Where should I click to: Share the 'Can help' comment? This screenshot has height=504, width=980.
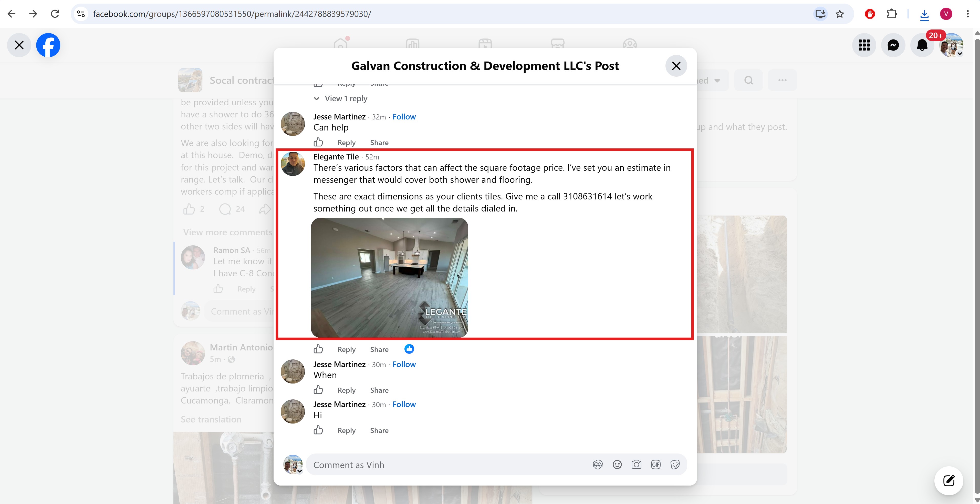coord(379,143)
